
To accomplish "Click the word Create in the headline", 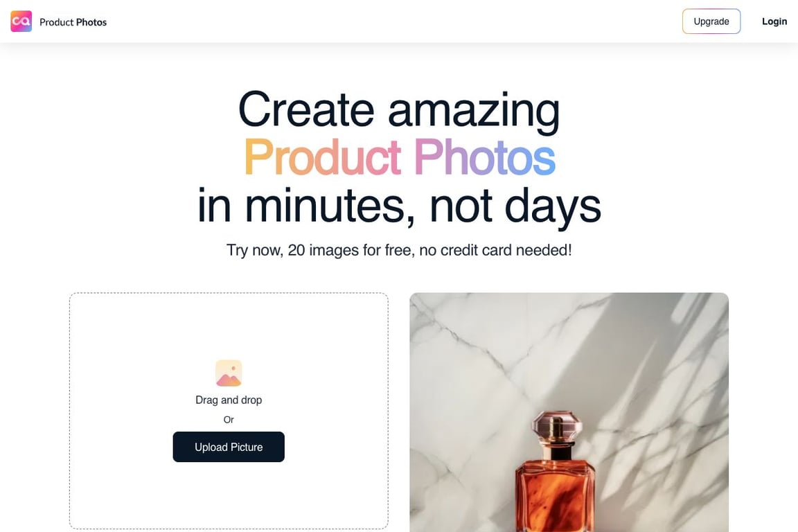I will [x=306, y=109].
